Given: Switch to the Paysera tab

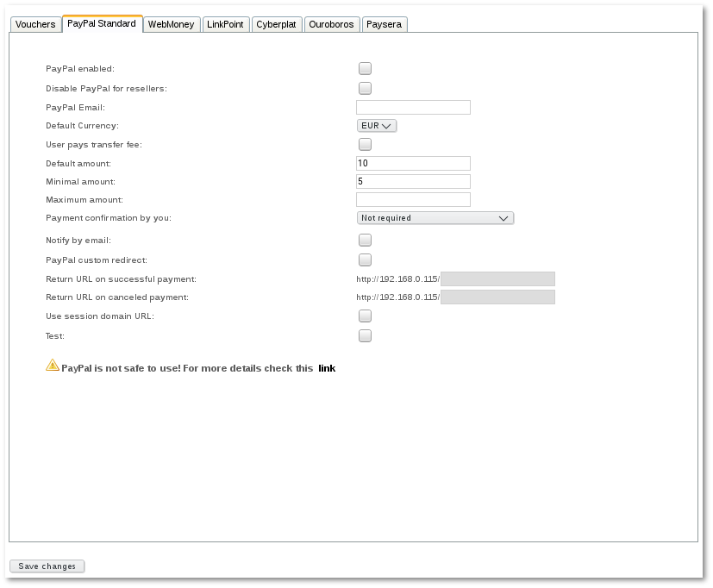Looking at the screenshot, I should click(x=384, y=25).
